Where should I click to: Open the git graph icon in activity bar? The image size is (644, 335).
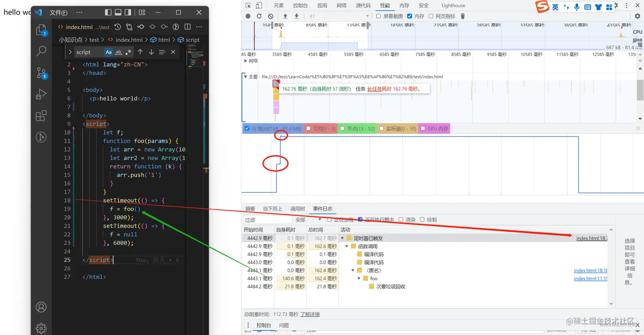pyautogui.click(x=41, y=137)
